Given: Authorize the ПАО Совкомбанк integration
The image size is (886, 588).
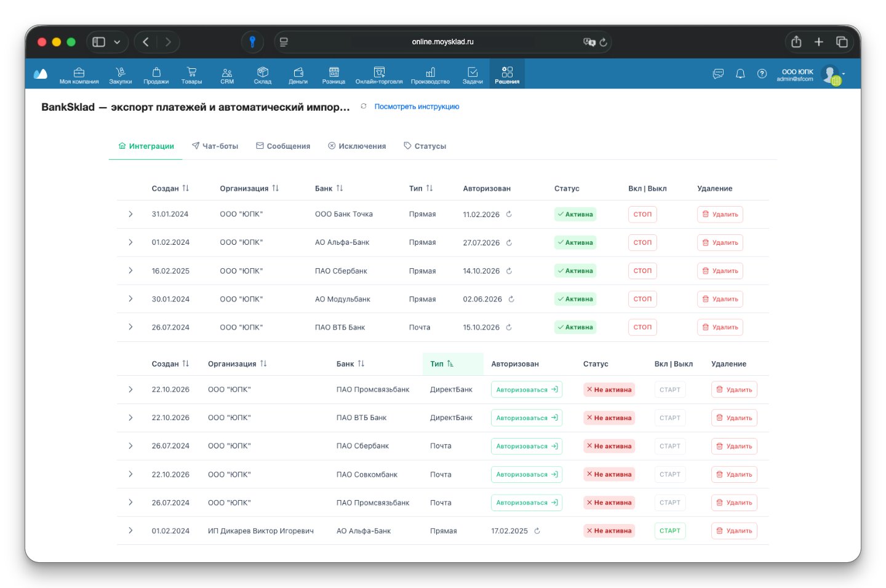Looking at the screenshot, I should (527, 474).
